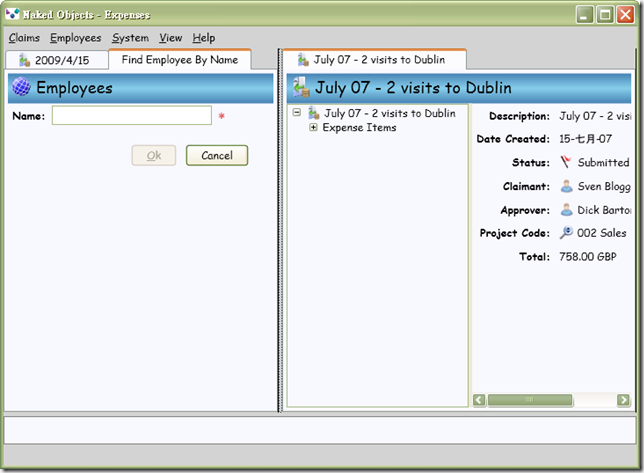This screenshot has height=473, width=644.
Task: Click the Project Code: label
Action: pos(515,233)
